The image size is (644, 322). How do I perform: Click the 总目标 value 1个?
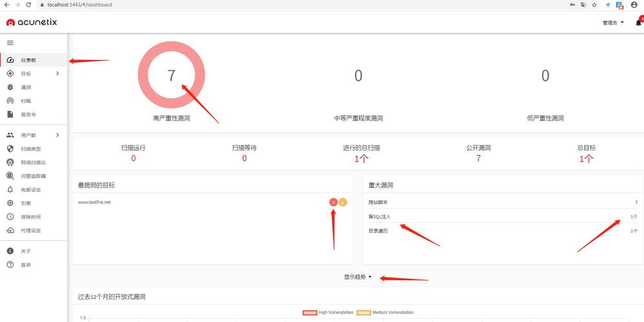coord(586,158)
